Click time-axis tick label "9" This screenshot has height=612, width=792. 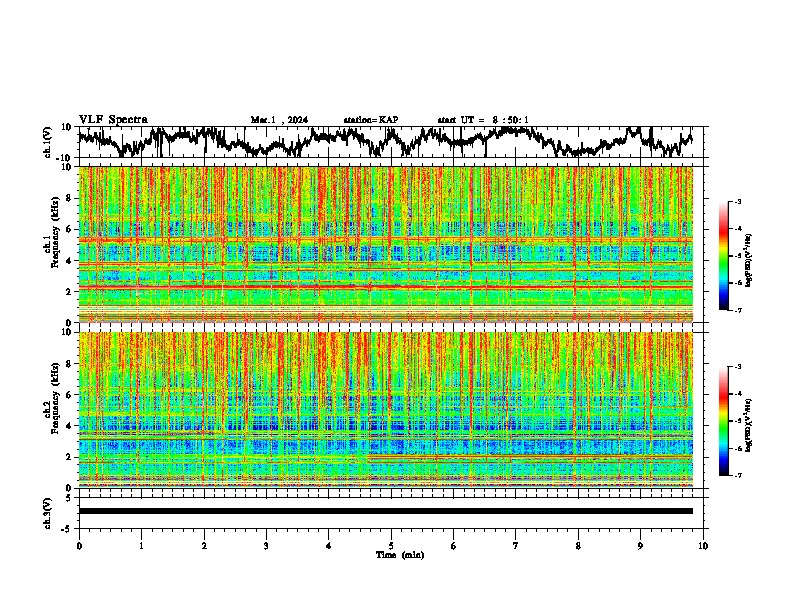pos(640,546)
